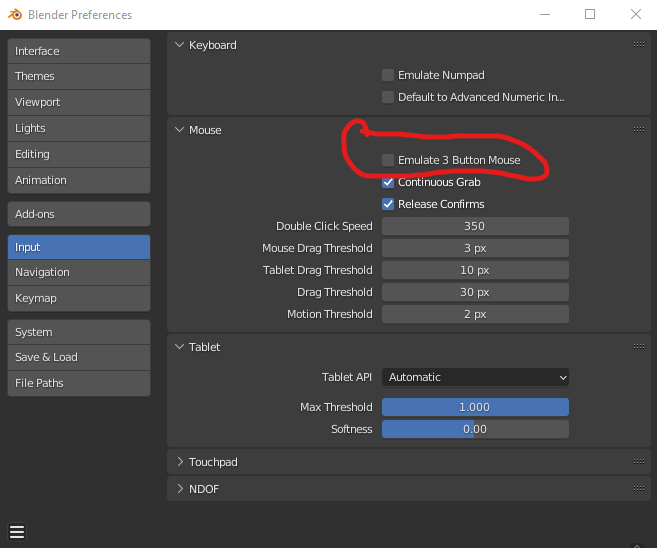This screenshot has height=548, width=657.
Task: Click the Tablet Softness slider
Action: tap(475, 429)
